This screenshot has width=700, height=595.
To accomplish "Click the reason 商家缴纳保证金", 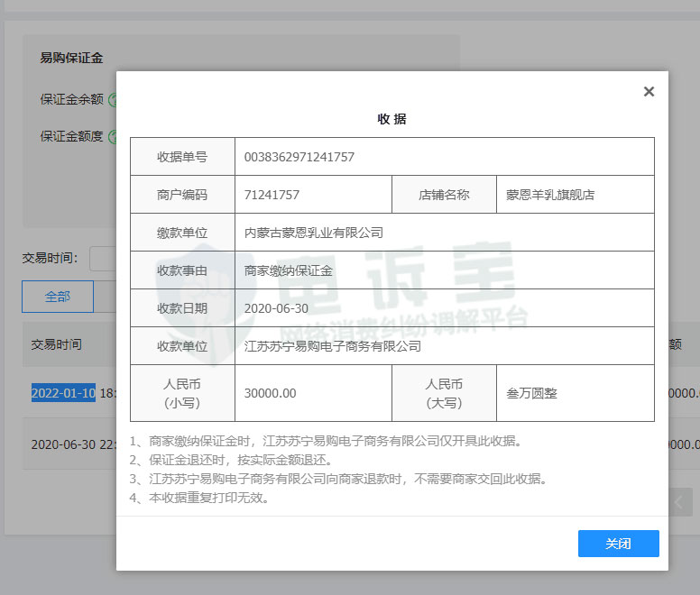I will [x=289, y=270].
